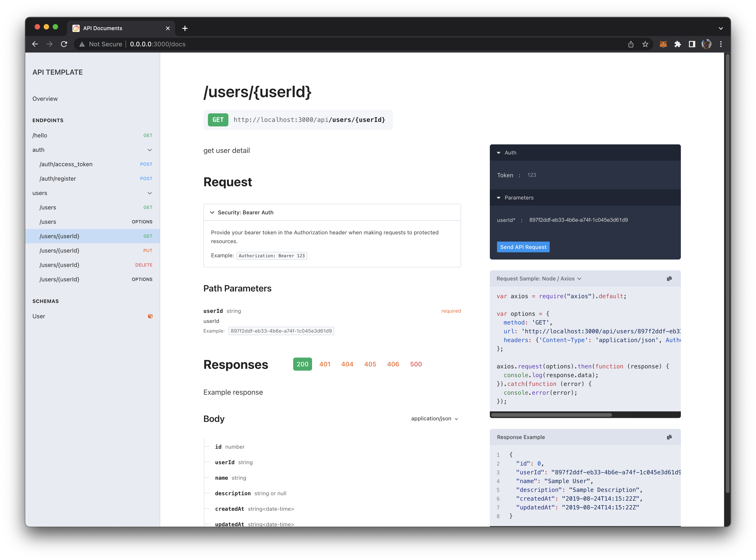756x560 pixels.
Task: Open /auth/register POST endpoint
Action: point(58,179)
